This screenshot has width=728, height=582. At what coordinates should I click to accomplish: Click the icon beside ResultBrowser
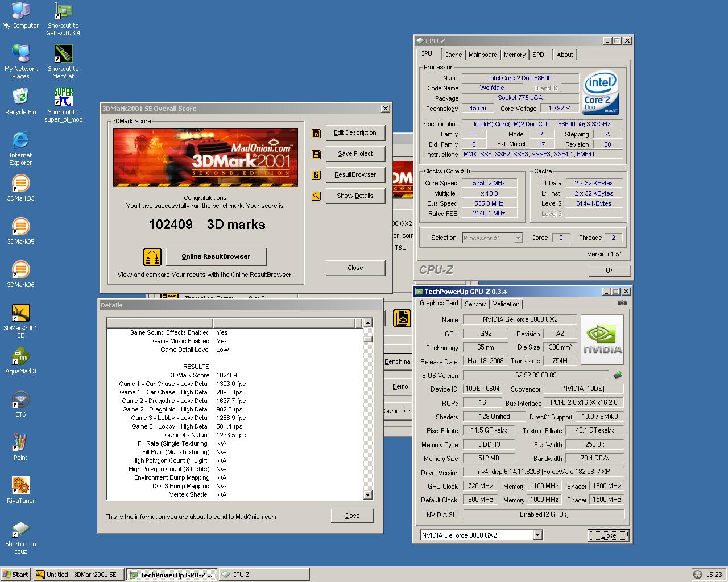pos(316,175)
